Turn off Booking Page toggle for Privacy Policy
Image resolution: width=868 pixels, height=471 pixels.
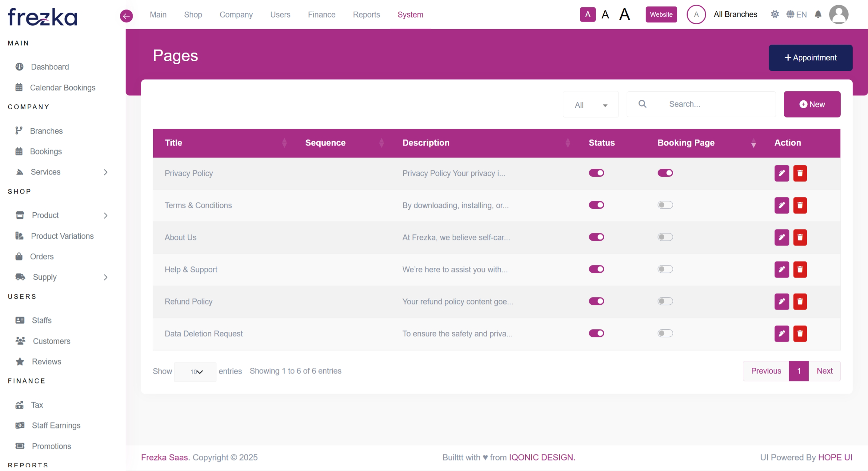[x=665, y=173]
